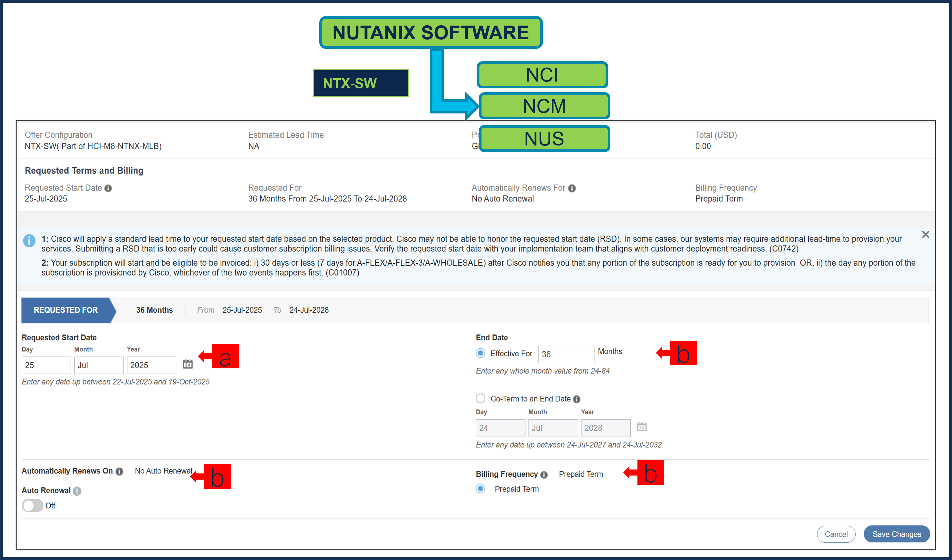The height and width of the screenshot is (560, 952).
Task: Open calendar picker beside Requested Start Date fields
Action: click(x=188, y=364)
